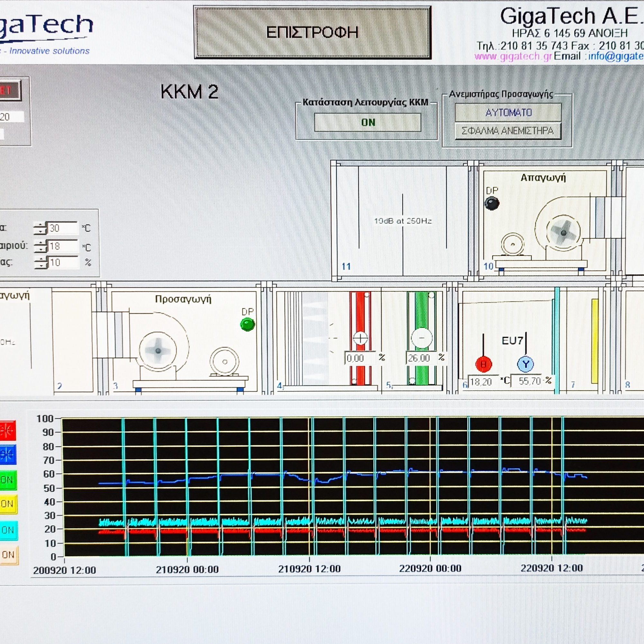Click the KKM operating status ON field
The image size is (644, 644).
[368, 122]
